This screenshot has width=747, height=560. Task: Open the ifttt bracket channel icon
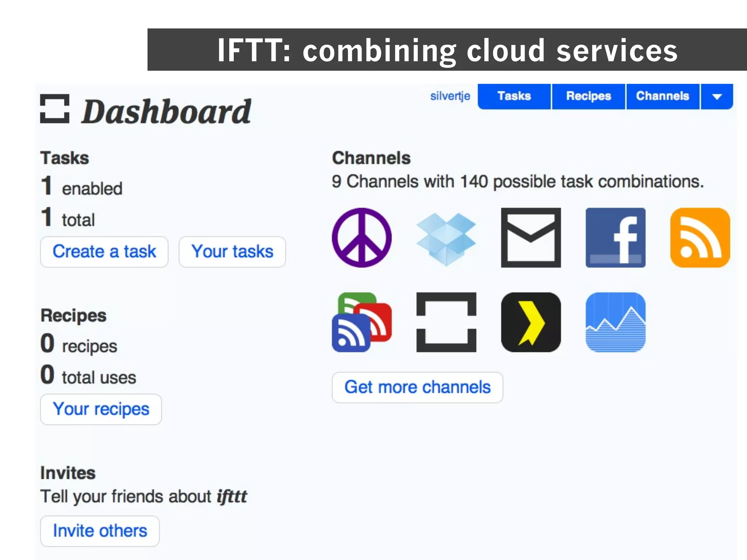click(x=446, y=322)
